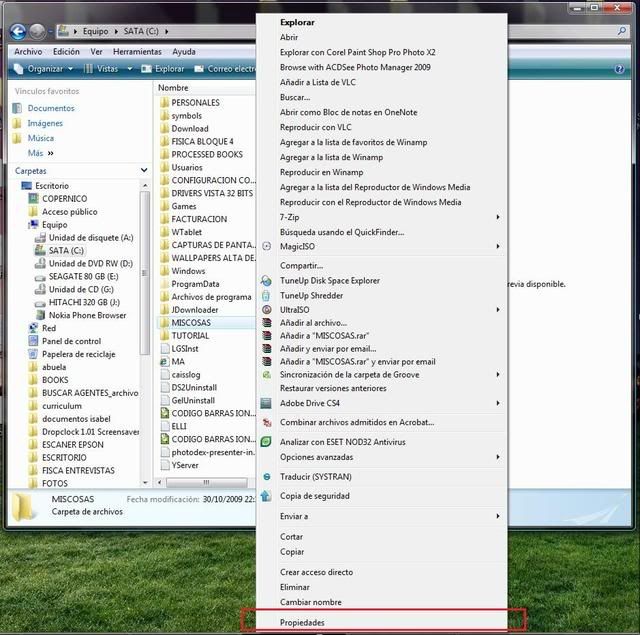Select Restaurar versiones anteriores entry
The image size is (640, 635).
tap(382, 388)
